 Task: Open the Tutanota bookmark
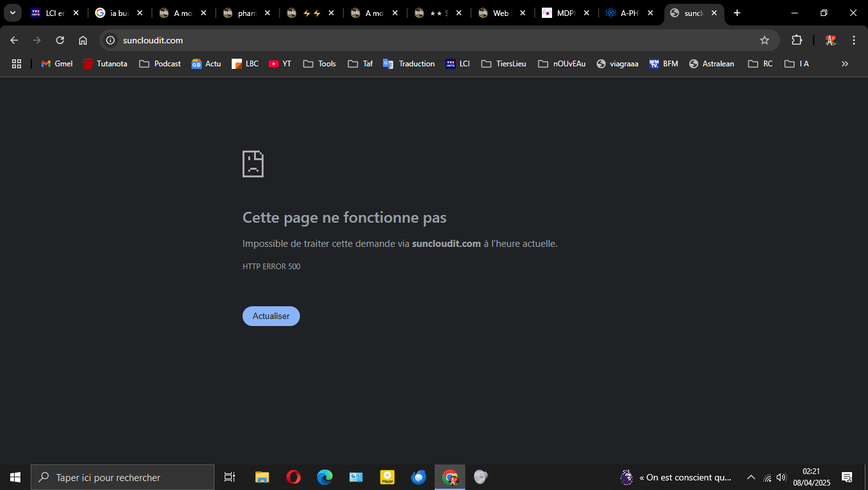[105, 64]
